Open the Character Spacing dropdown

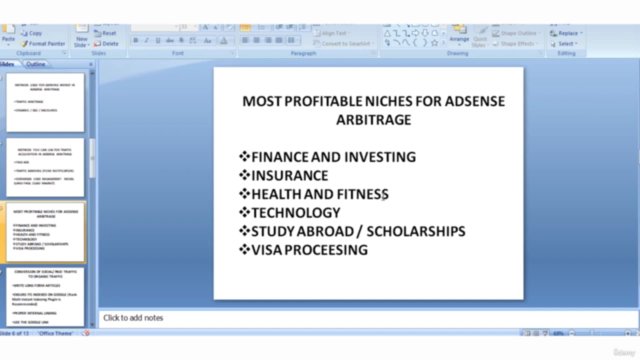click(x=193, y=40)
